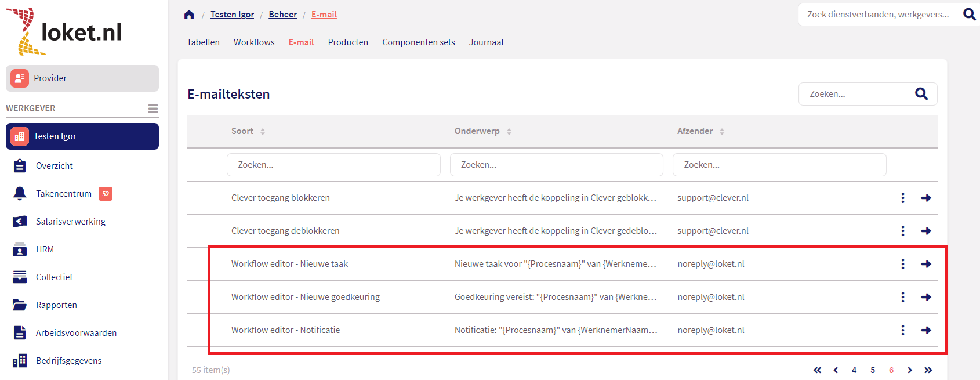This screenshot has width=980, height=380.
Task: Select the Provider button in sidebar
Action: [x=82, y=78]
